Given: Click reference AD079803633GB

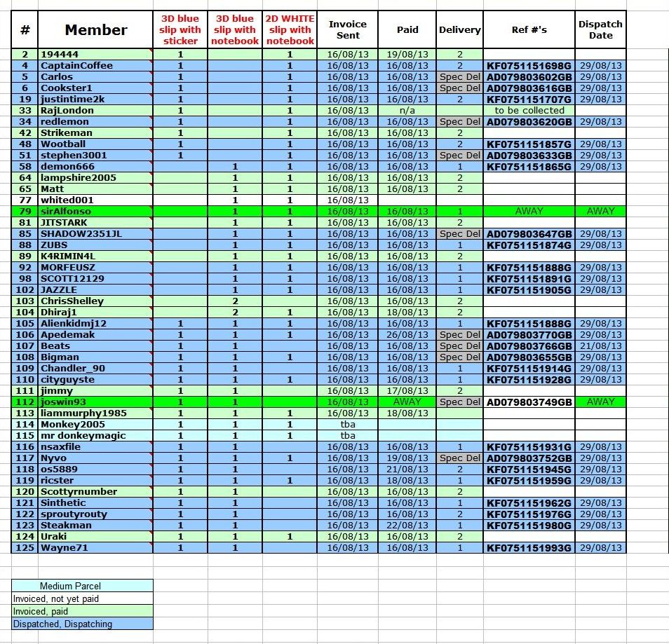Looking at the screenshot, I should (529, 156).
